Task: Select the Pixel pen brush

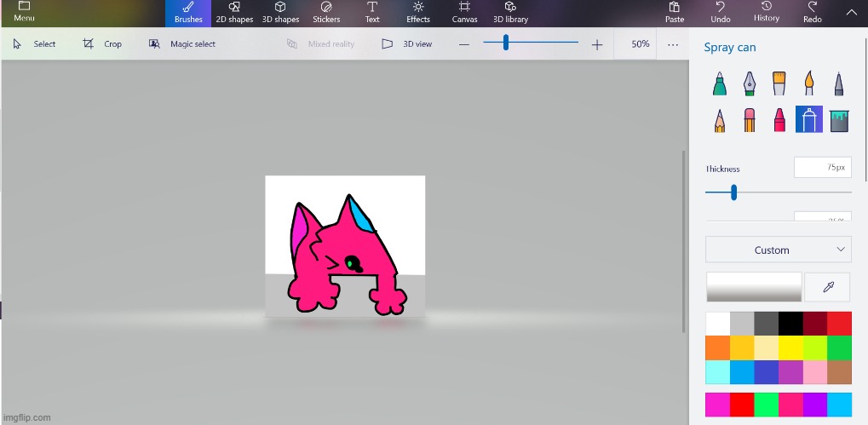Action: [839, 83]
